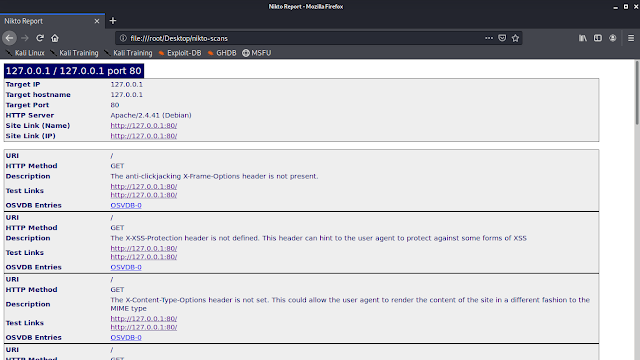Toggle the sidebars view icon

598,38
